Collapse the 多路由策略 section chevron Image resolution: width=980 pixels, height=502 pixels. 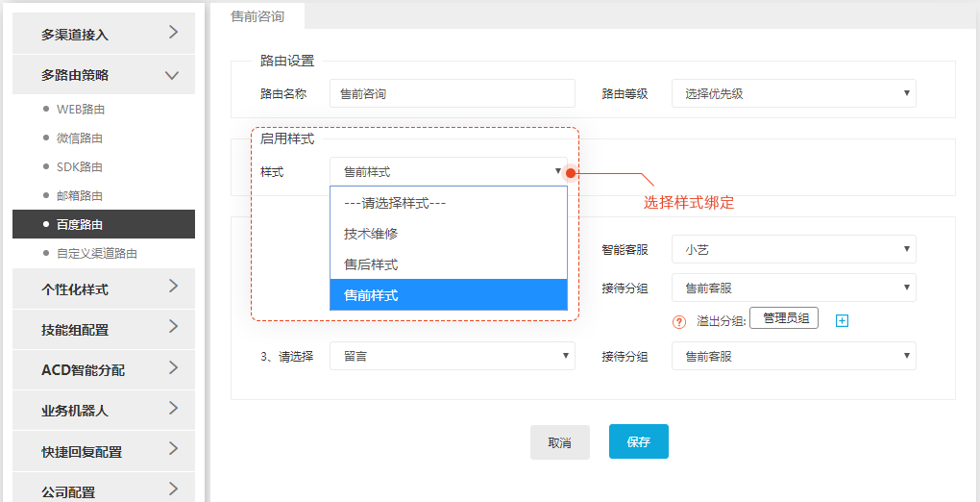pyautogui.click(x=172, y=76)
